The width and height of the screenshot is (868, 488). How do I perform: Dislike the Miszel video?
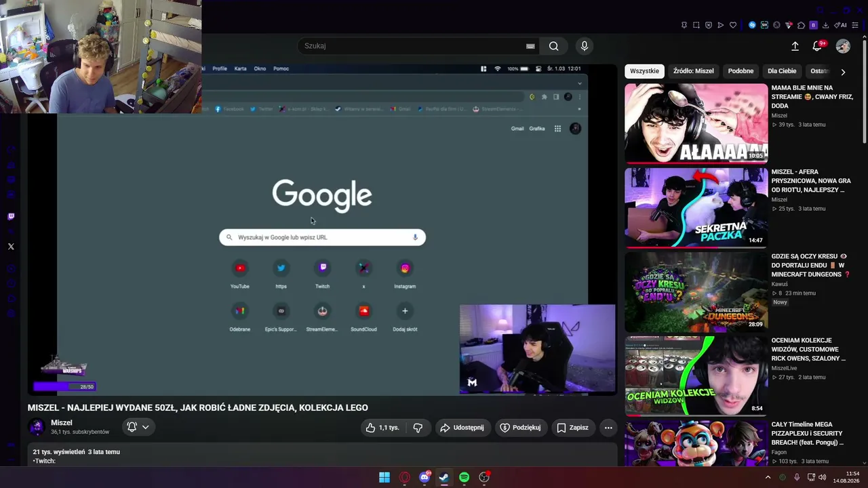pyautogui.click(x=418, y=428)
